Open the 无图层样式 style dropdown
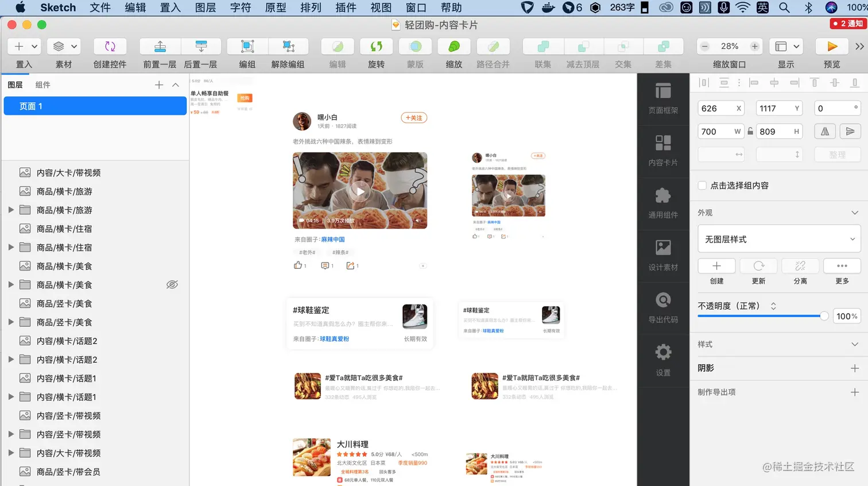 [779, 239]
